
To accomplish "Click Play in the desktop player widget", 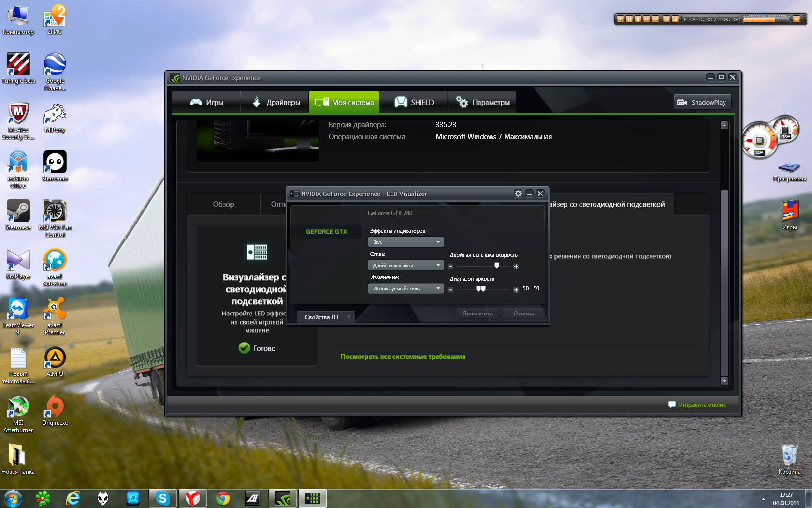I will pyautogui.click(x=621, y=19).
